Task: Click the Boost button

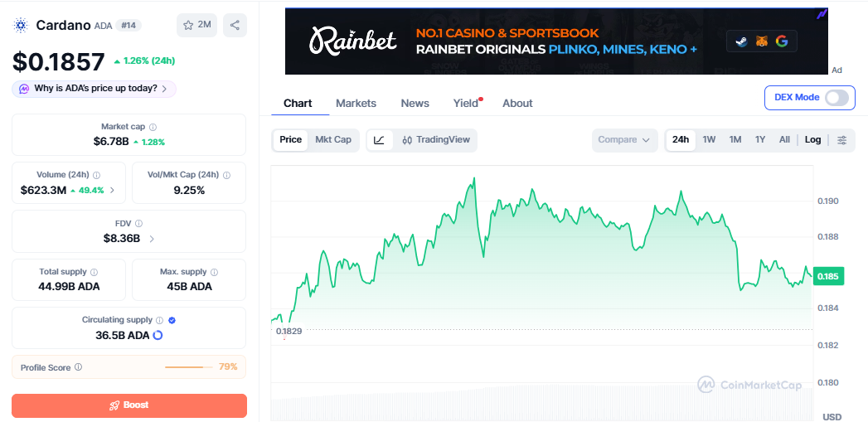Action: point(129,405)
